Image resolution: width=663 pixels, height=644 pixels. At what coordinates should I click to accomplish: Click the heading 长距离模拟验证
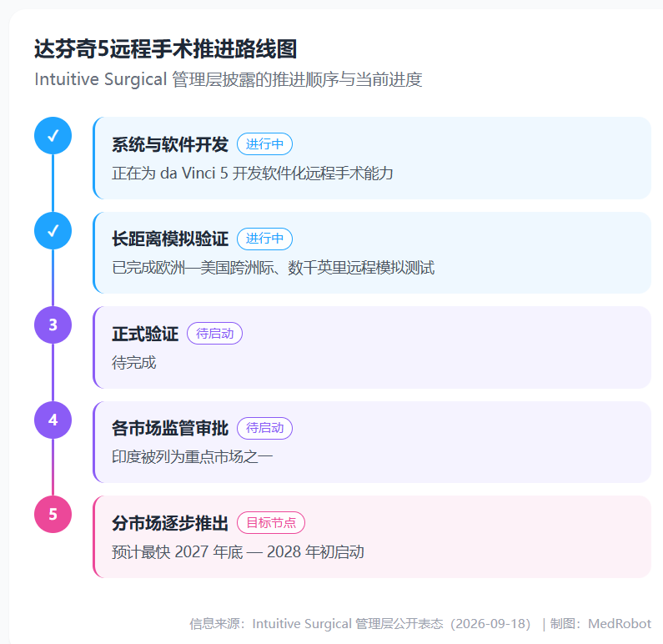[x=170, y=239]
